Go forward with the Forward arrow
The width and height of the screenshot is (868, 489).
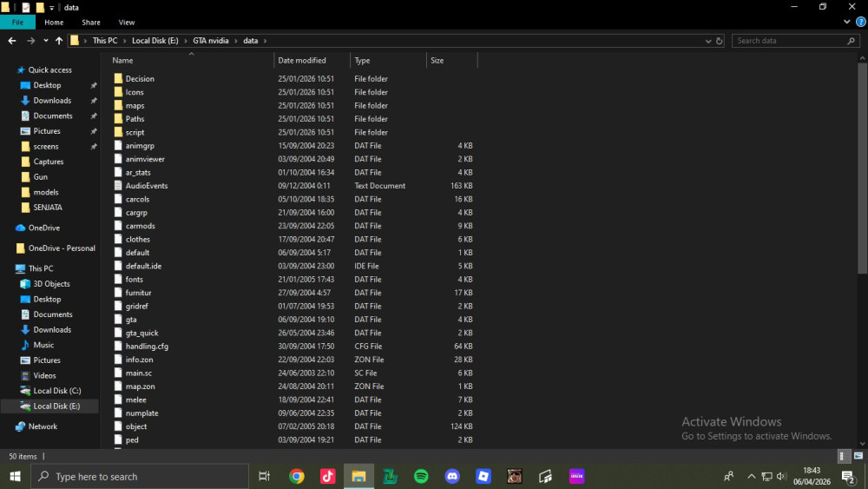[31, 41]
